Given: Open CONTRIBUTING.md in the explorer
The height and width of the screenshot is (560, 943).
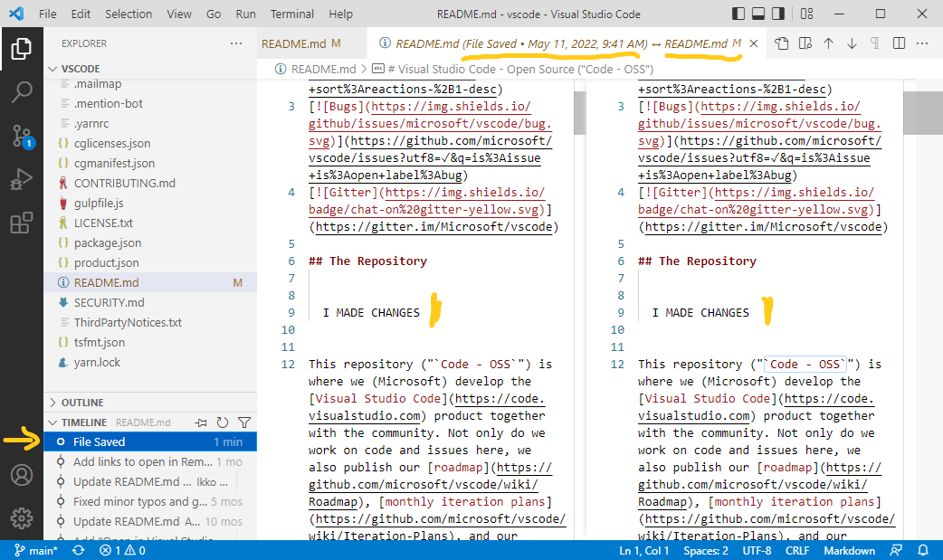Looking at the screenshot, I should [x=125, y=183].
